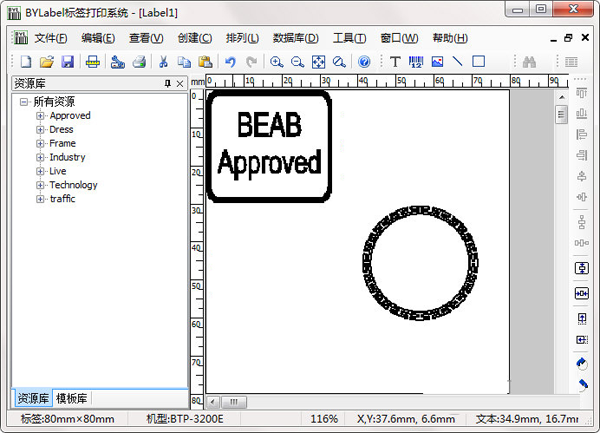The image size is (600, 433).
Task: Click the binoculars find icon
Action: pyautogui.click(x=529, y=62)
